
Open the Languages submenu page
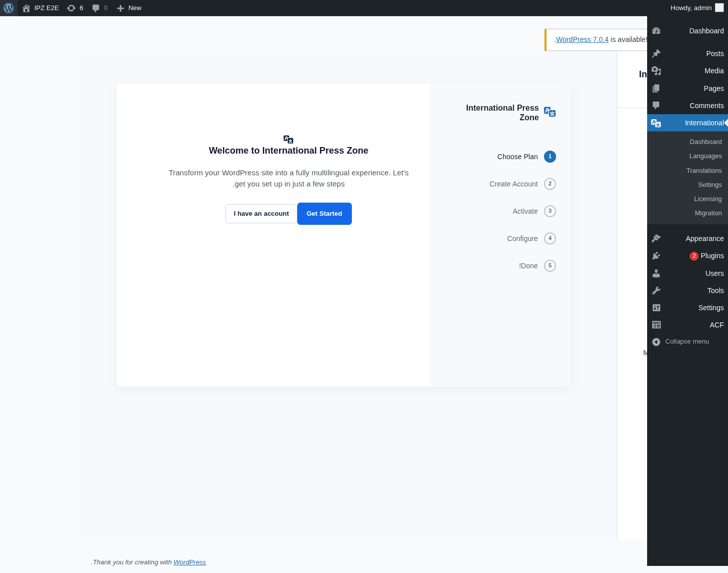(x=705, y=156)
